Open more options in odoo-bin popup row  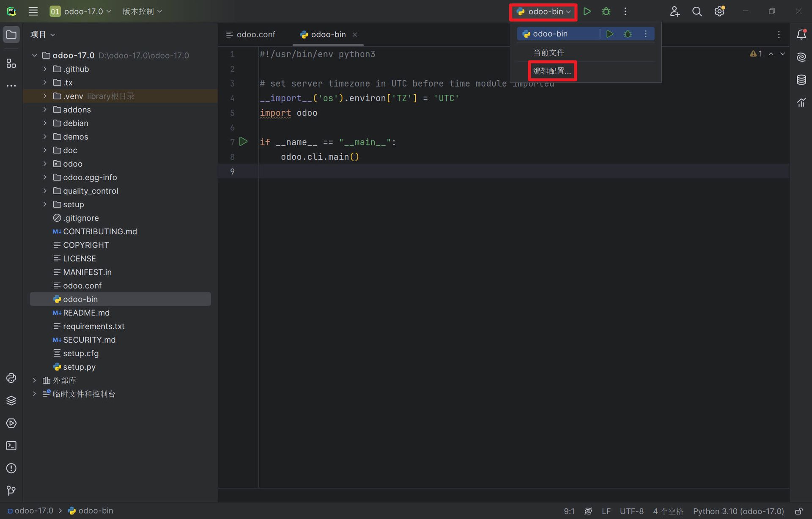tap(646, 34)
